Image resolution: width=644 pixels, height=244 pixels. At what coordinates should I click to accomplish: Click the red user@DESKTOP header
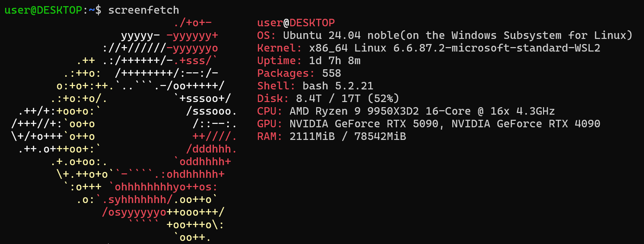[296, 23]
